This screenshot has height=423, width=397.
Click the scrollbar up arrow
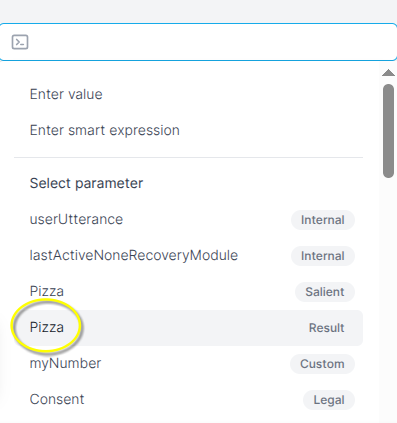coord(388,73)
